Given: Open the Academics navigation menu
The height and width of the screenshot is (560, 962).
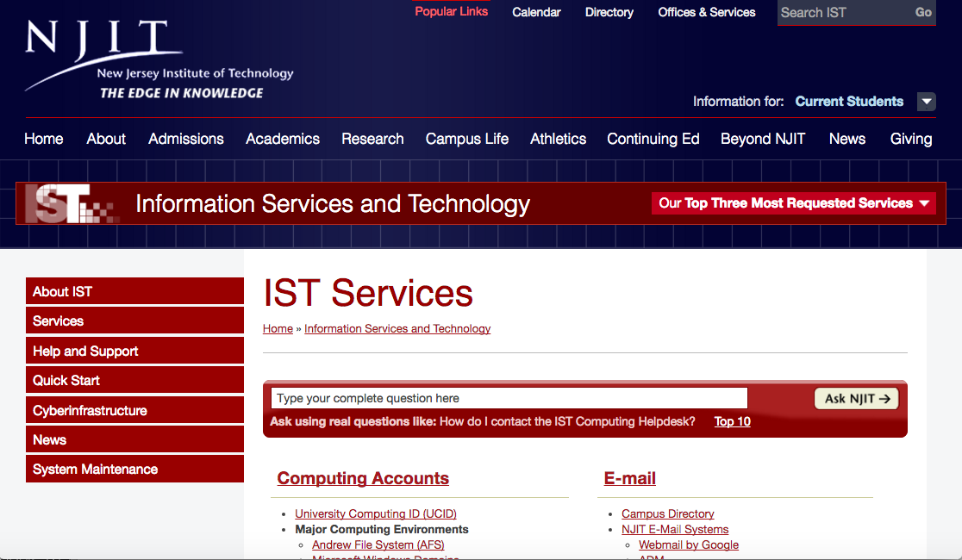Looking at the screenshot, I should (283, 139).
